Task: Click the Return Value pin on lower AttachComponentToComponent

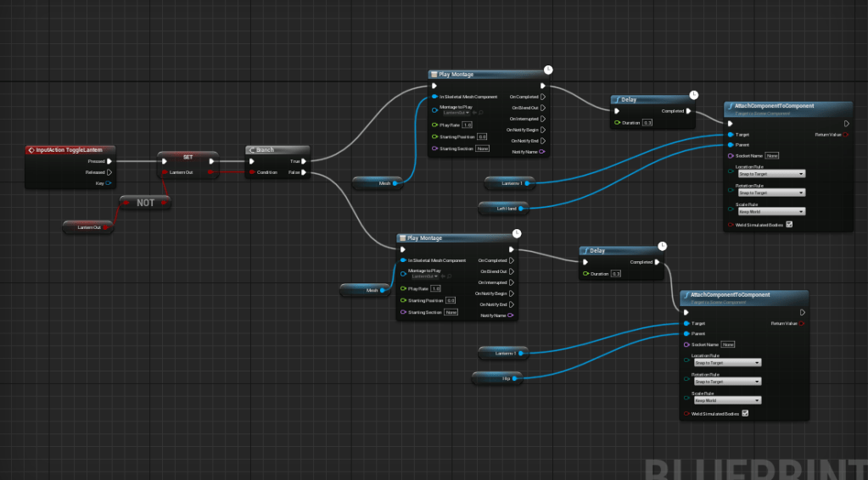Action: pyautogui.click(x=801, y=323)
